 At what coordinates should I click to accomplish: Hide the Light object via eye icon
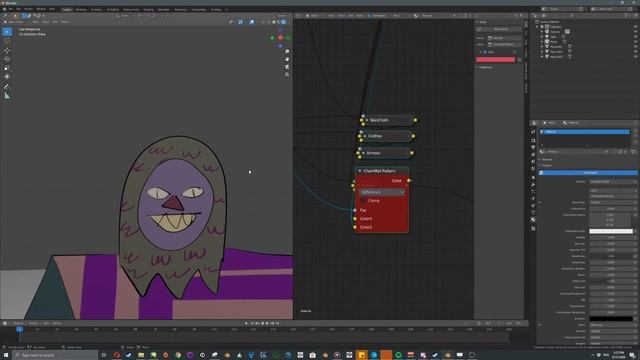[x=635, y=37]
